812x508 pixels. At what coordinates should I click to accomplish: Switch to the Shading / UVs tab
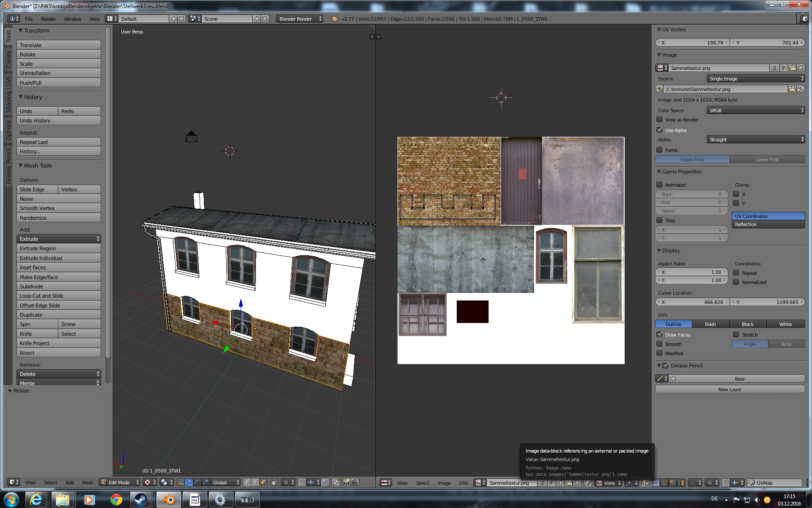point(8,94)
